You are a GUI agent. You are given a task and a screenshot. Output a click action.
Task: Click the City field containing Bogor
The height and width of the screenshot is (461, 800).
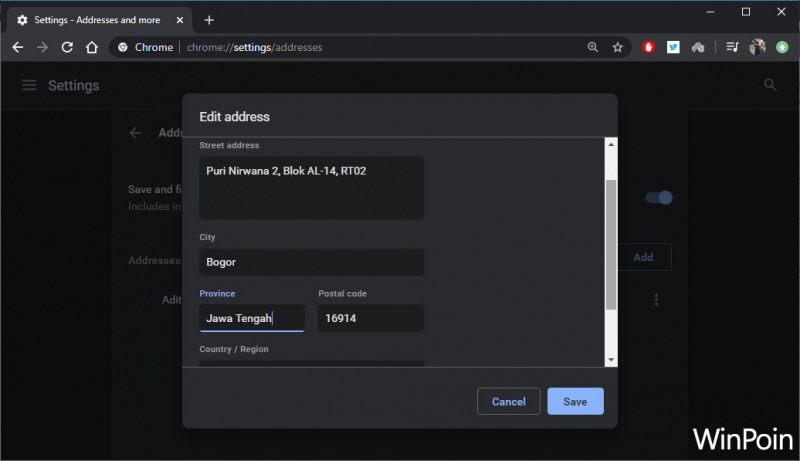click(x=311, y=262)
